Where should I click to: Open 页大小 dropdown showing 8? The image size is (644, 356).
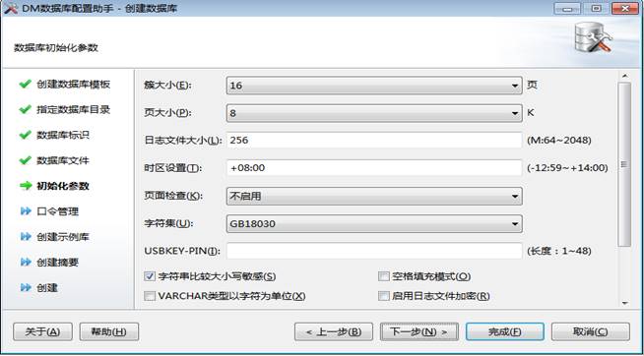point(374,114)
